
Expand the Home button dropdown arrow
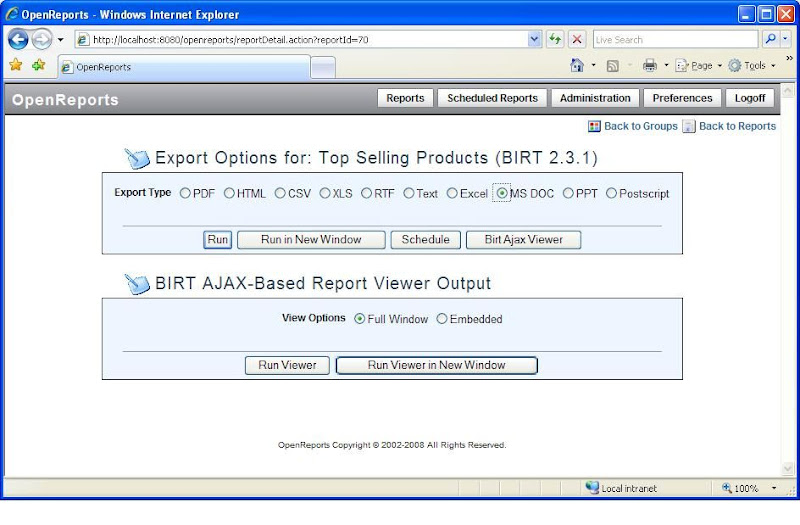[x=593, y=65]
